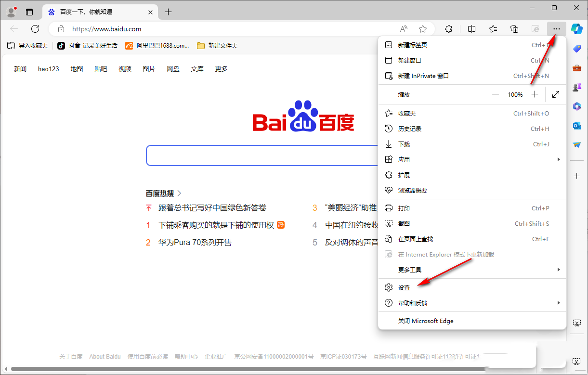Click the Copilot sidebar icon
588x375 pixels.
point(576,28)
